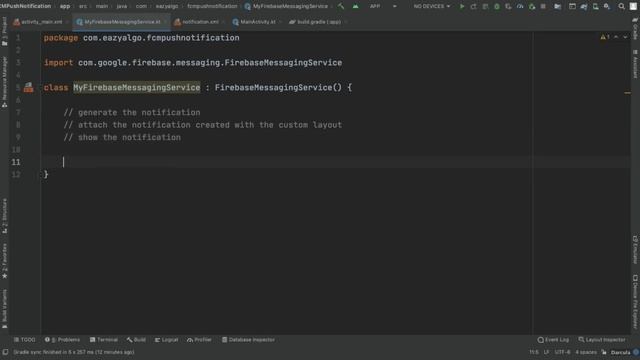Click '// show the notification' comment
Screen dimensions: 640x360
(122, 138)
